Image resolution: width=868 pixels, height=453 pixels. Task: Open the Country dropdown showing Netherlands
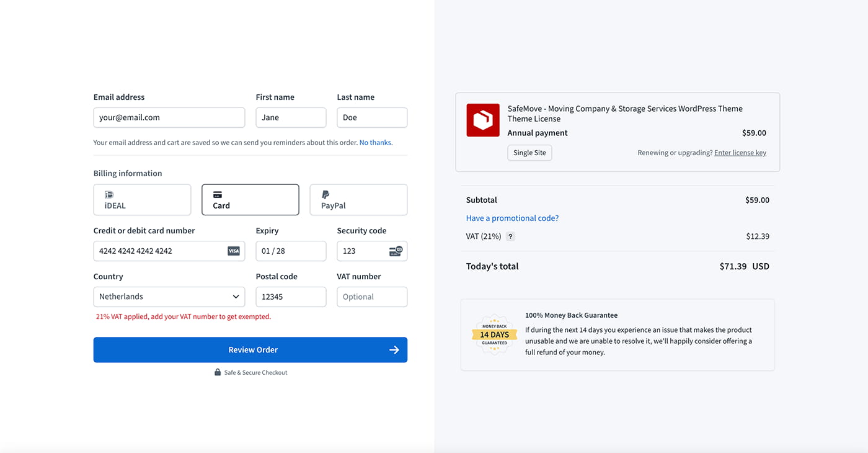[x=169, y=297]
